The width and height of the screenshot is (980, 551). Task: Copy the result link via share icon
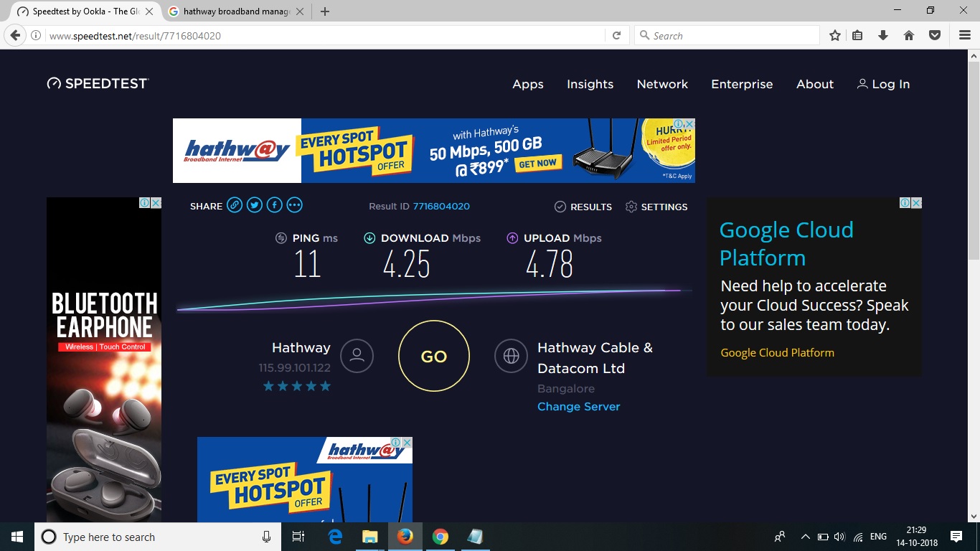[235, 206]
